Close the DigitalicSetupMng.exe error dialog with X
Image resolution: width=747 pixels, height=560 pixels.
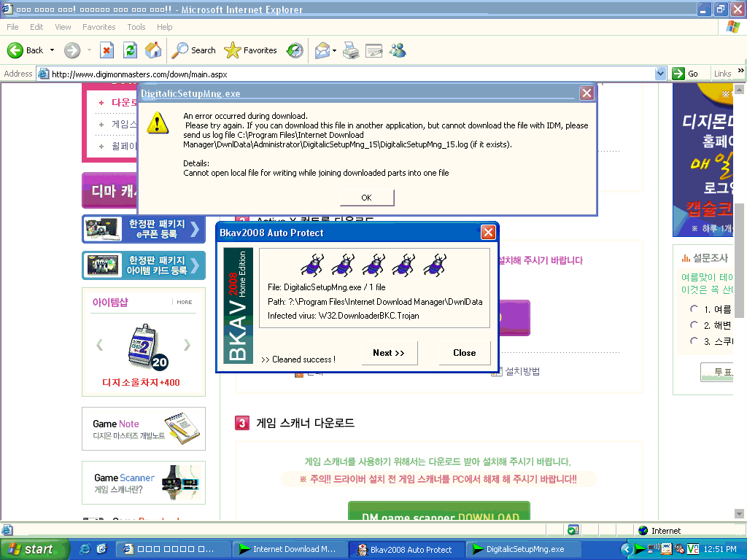pos(587,93)
